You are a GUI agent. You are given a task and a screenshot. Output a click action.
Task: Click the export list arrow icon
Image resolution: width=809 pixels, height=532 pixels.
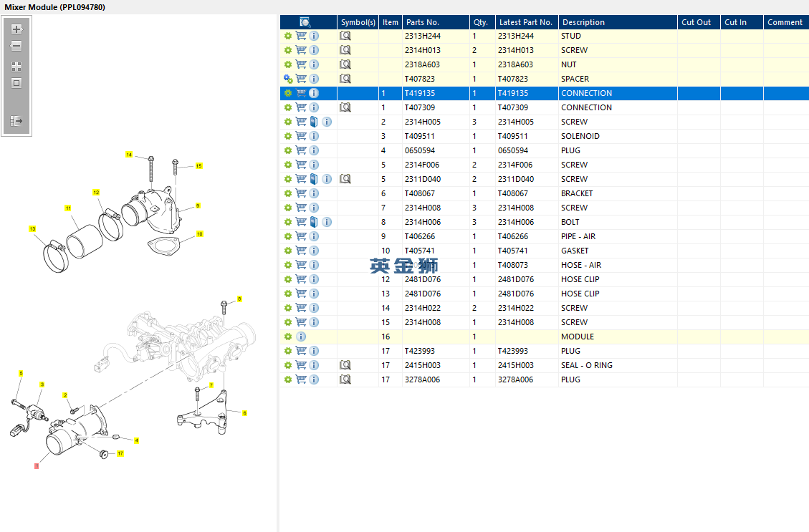tap(16, 121)
